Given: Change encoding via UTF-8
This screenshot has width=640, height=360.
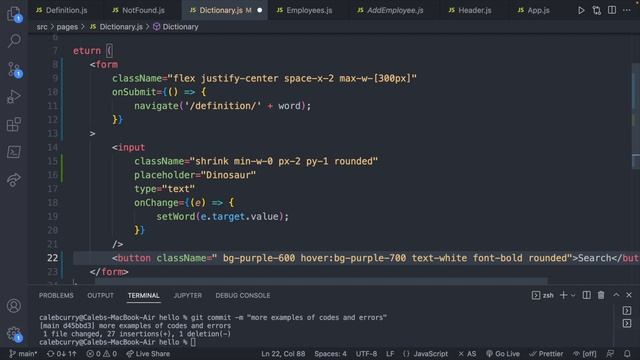Looking at the screenshot, I should click(366, 353).
